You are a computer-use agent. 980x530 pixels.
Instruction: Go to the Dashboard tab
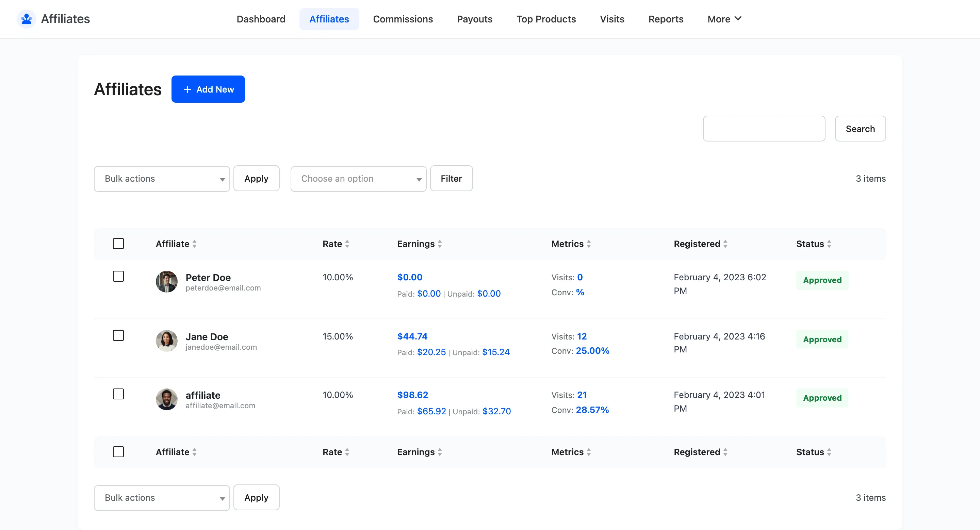pyautogui.click(x=261, y=19)
